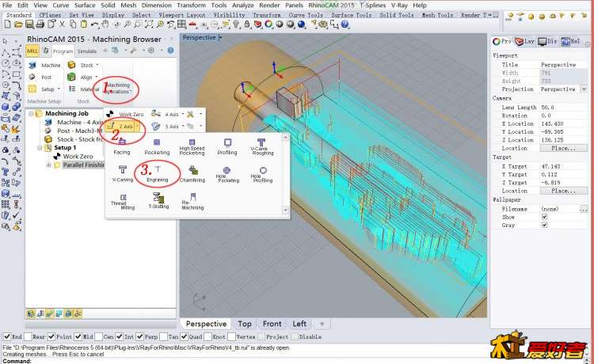Viewport: 594px width, 364px height.
Task: Toggle the Point osnap checkbox
Action: (x=51, y=336)
